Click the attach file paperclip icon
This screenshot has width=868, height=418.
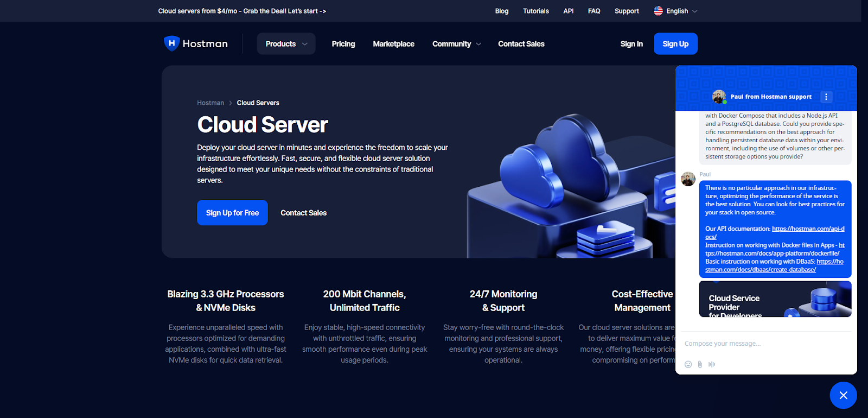tap(700, 364)
